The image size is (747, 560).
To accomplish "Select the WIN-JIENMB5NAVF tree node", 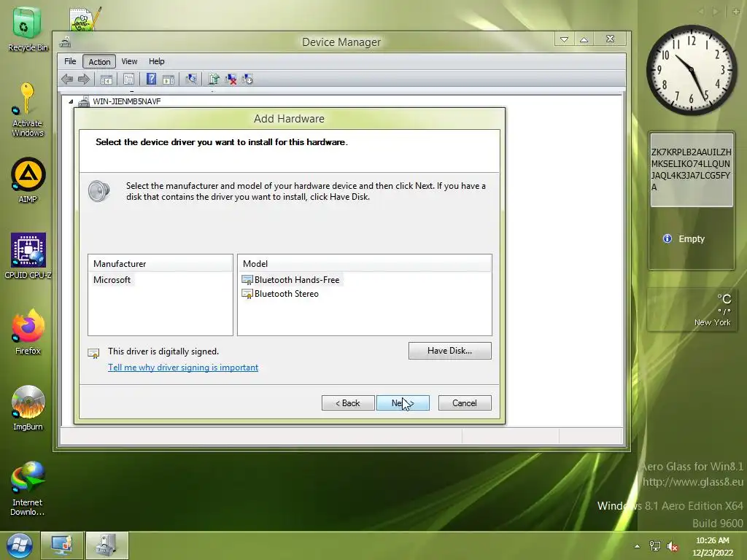I will pos(127,101).
